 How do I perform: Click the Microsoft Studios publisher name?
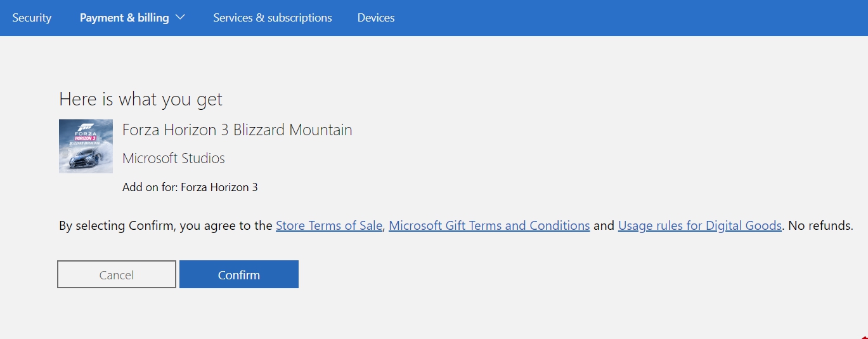(174, 158)
